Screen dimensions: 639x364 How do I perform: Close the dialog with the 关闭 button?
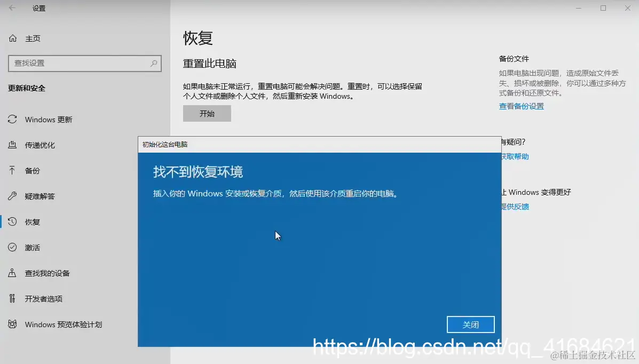[x=470, y=324]
